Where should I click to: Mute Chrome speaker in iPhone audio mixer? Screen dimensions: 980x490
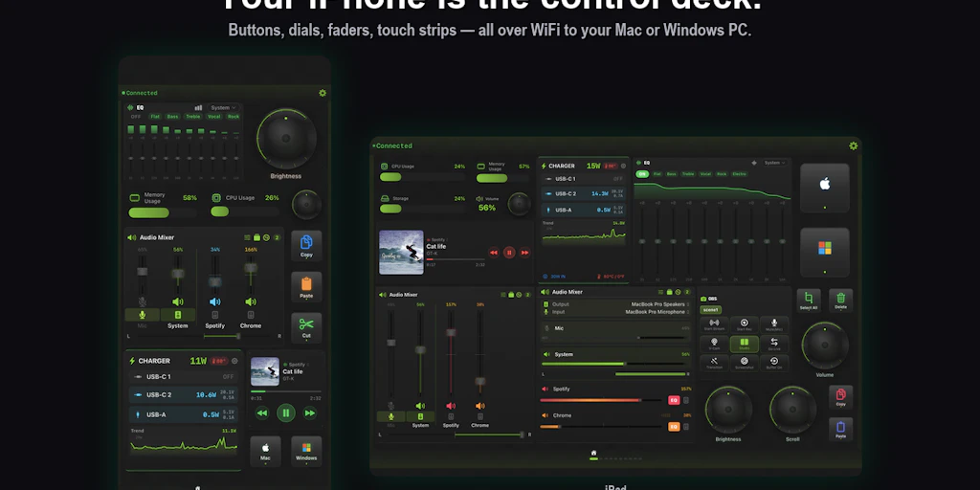click(251, 301)
